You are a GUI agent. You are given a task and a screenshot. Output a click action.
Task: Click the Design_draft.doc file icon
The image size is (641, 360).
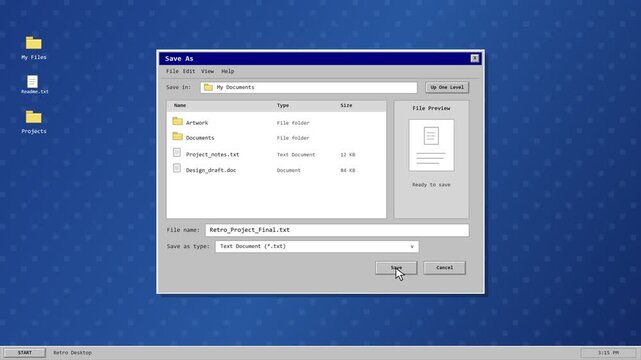tap(177, 168)
